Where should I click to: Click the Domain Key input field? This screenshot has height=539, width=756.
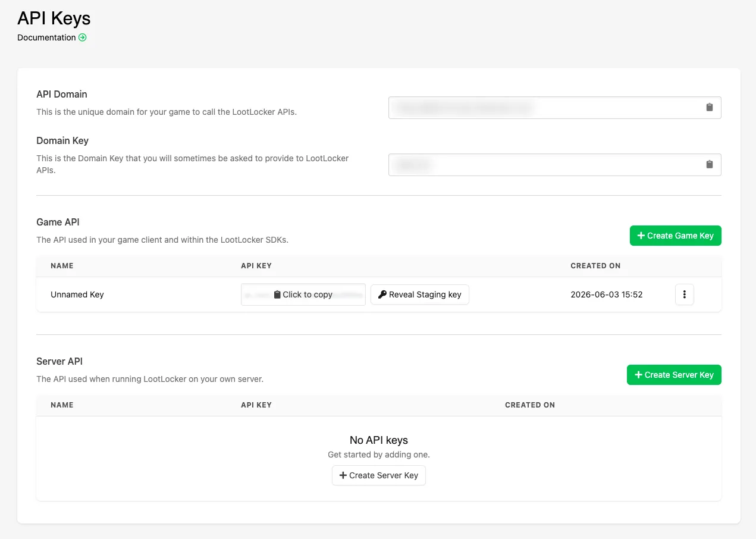click(554, 165)
